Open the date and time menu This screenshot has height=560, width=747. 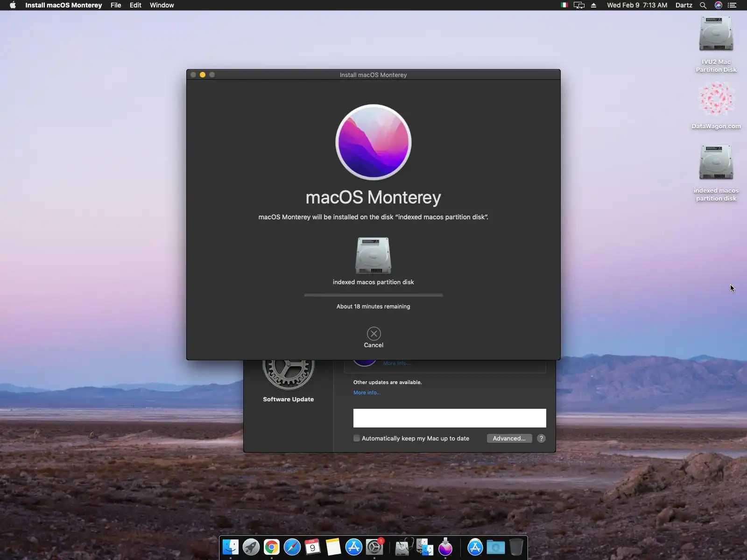tap(637, 5)
